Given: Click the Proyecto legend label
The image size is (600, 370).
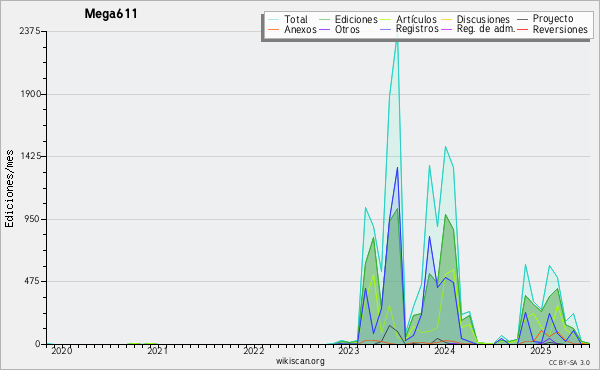Looking at the screenshot, I should point(553,19).
